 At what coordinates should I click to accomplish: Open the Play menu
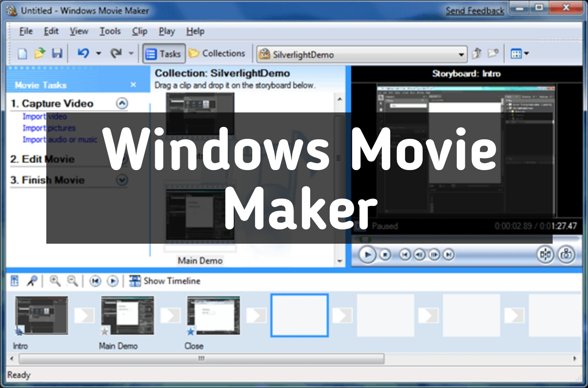click(x=166, y=31)
